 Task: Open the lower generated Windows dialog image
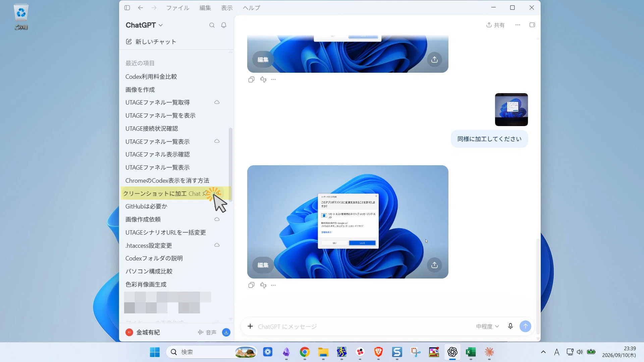coord(348,222)
